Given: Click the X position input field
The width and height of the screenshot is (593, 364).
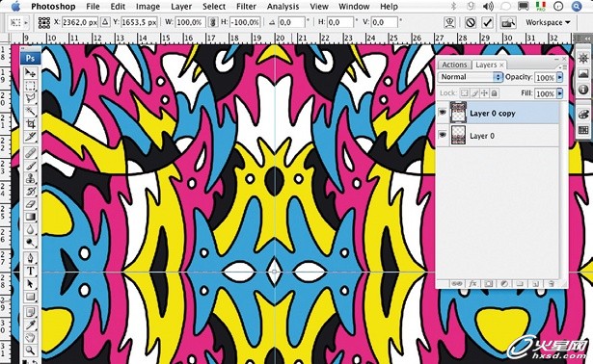Looking at the screenshot, I should (x=80, y=22).
